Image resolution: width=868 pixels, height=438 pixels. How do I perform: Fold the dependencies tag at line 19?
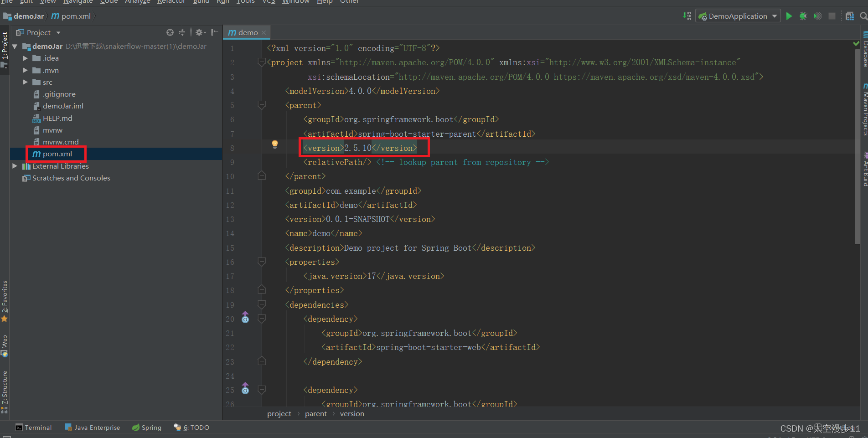point(262,304)
